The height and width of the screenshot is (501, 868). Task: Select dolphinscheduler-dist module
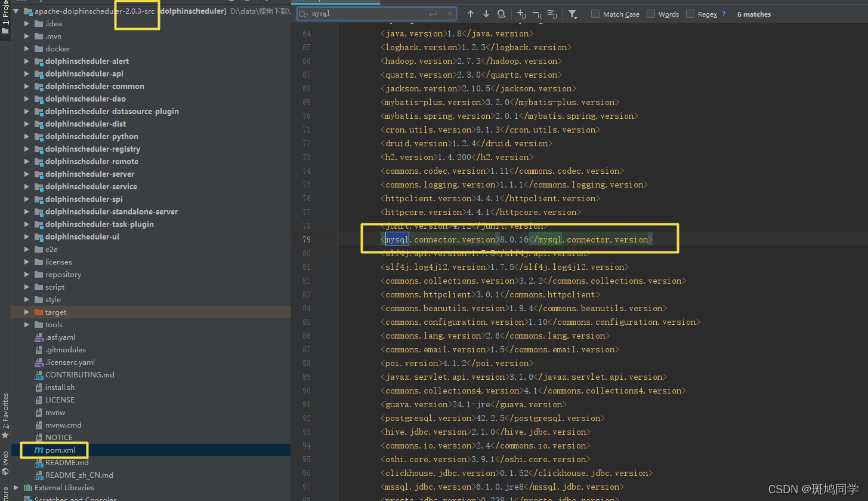click(85, 124)
